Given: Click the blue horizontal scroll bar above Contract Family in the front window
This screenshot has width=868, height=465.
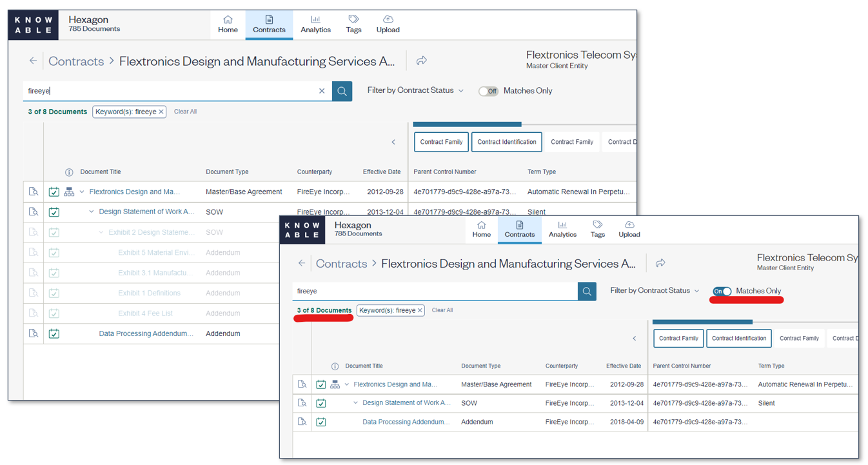Looking at the screenshot, I should tap(702, 322).
